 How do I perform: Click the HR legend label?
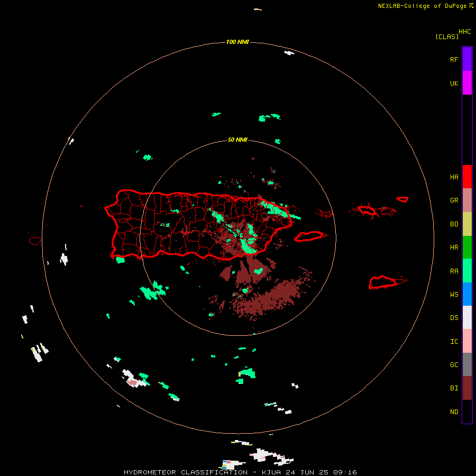click(454, 248)
